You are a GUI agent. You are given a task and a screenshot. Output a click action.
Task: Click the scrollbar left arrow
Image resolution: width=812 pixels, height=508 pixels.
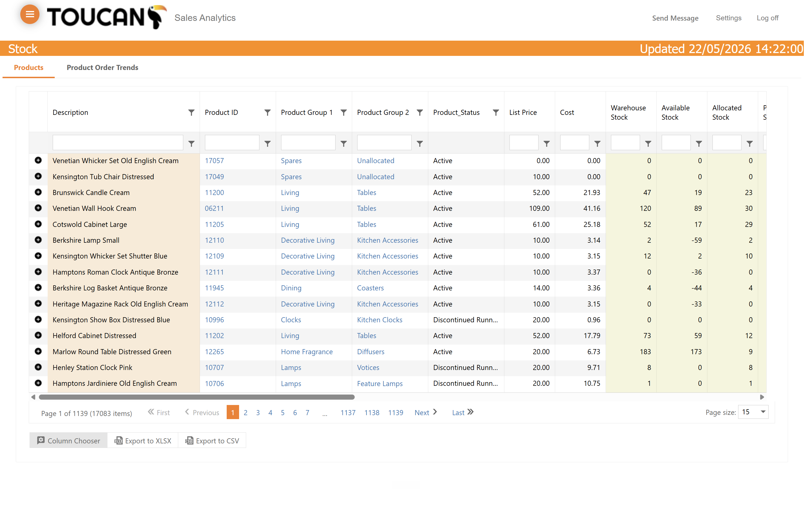pos(33,397)
